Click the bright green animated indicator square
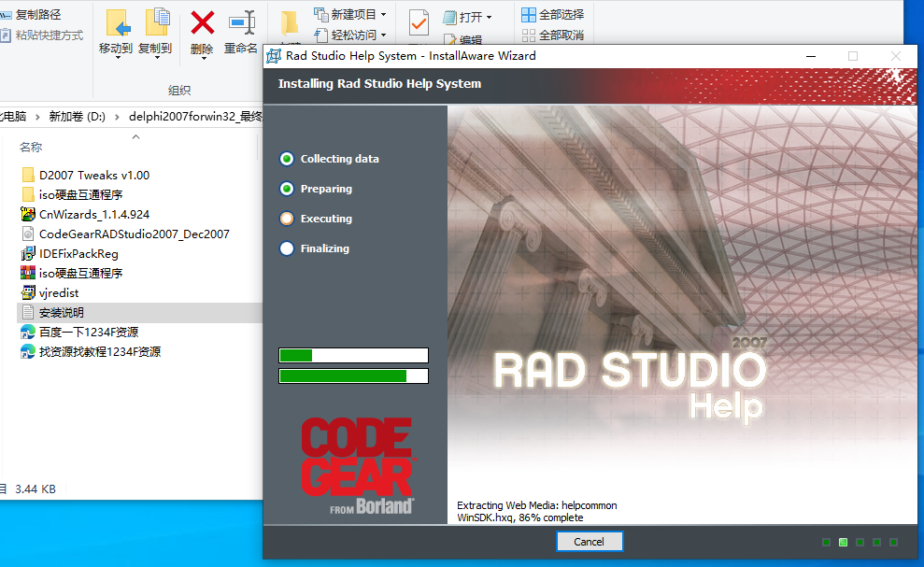 tap(844, 542)
